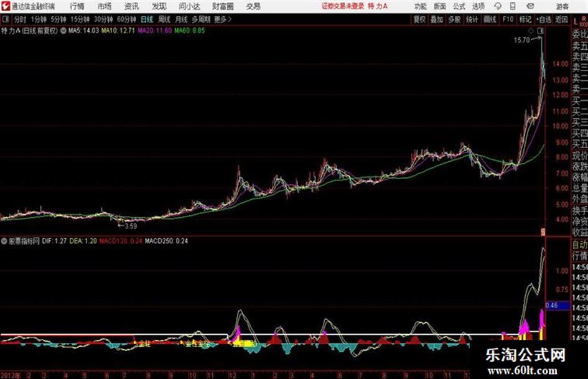Open the 功能 menu
Screen dimensions: 588x379
(421, 6)
